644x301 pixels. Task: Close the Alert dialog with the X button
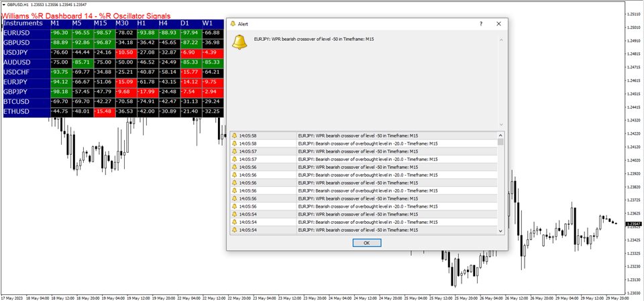(x=498, y=24)
